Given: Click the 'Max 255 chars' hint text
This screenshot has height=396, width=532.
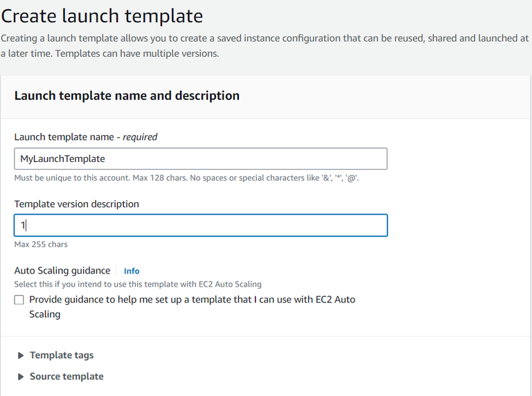Looking at the screenshot, I should pos(41,244).
